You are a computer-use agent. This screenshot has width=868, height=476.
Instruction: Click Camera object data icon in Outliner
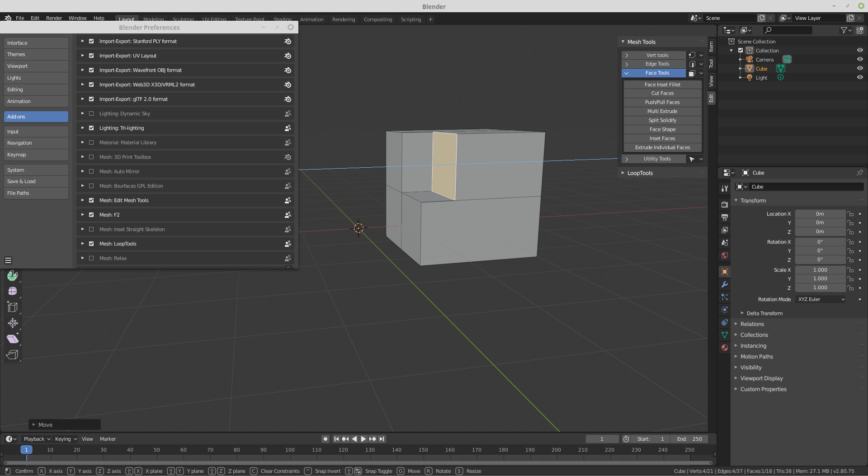(787, 60)
